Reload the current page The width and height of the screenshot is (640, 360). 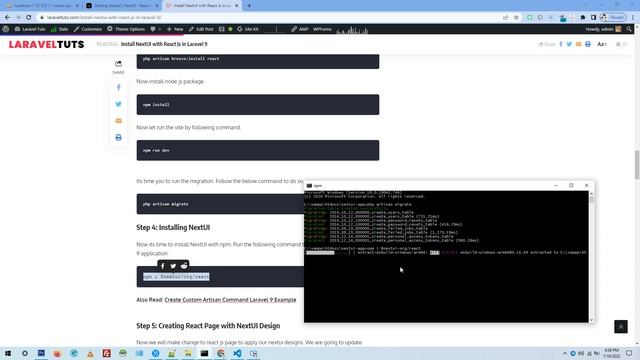tap(29, 18)
